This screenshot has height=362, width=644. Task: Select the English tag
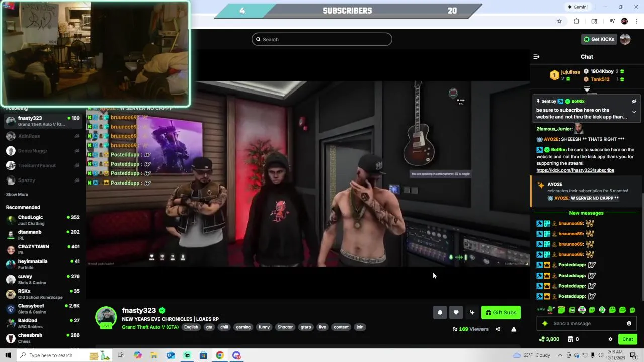point(191,327)
